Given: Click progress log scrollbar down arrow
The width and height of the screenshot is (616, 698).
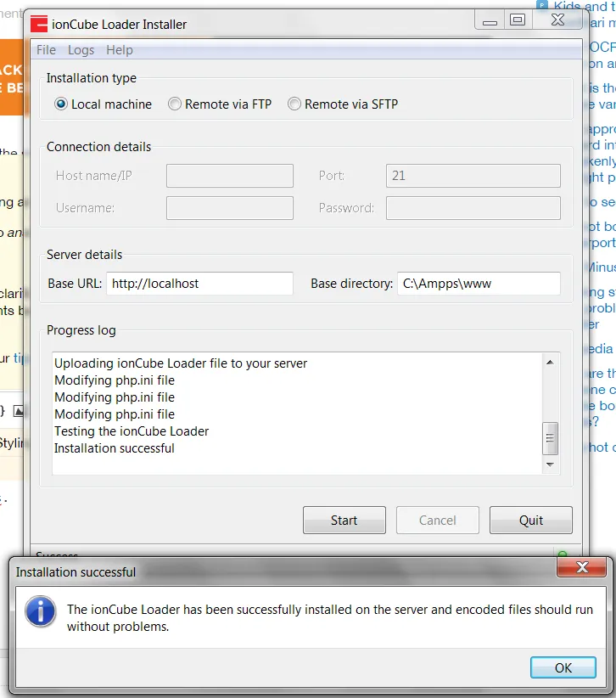Looking at the screenshot, I should tap(550, 464).
